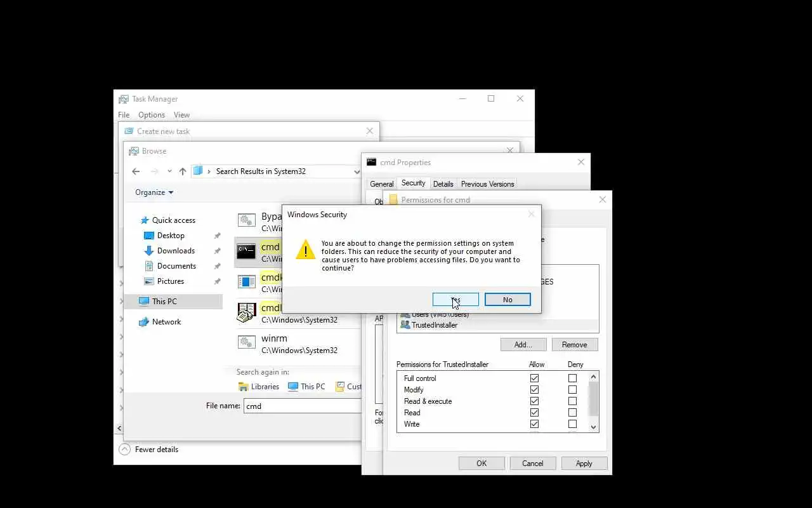The height and width of the screenshot is (508, 812).
Task: Click the Task Manager title bar icon
Action: coord(124,99)
